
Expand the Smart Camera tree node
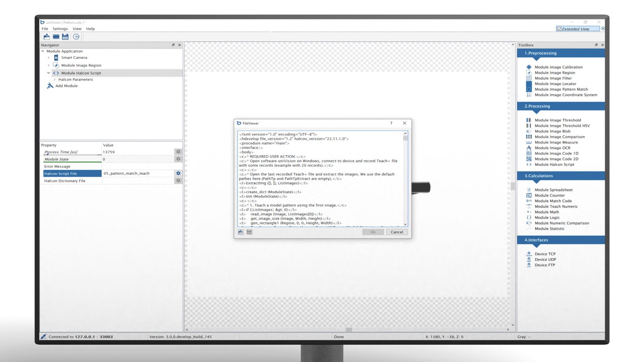(49, 58)
